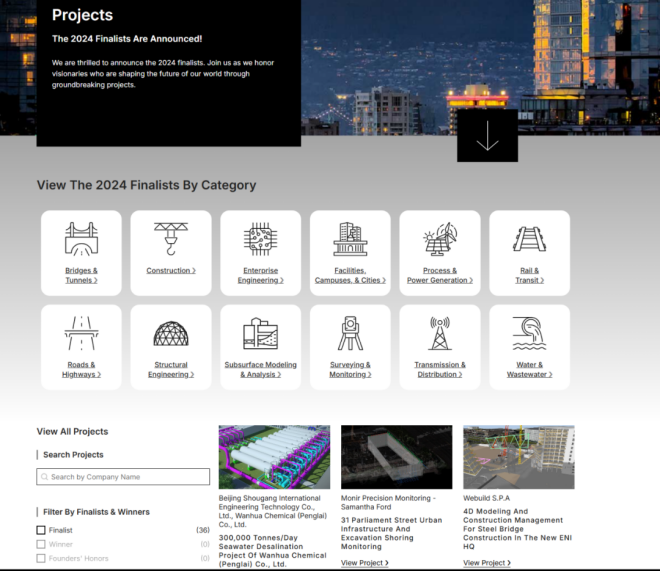The width and height of the screenshot is (660, 571).
Task: Open the Subsurface Modeling & Analysis link
Action: pyautogui.click(x=260, y=370)
